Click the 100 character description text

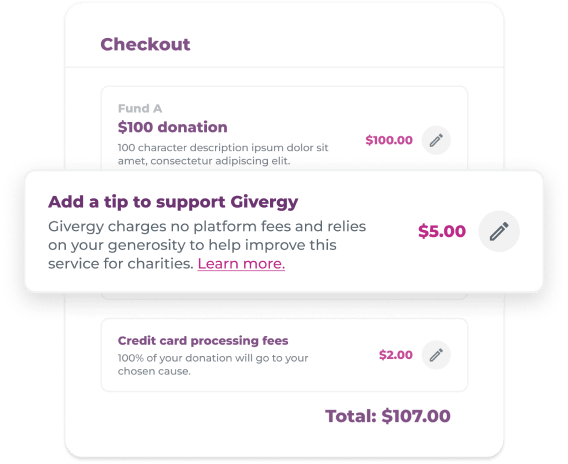click(223, 154)
